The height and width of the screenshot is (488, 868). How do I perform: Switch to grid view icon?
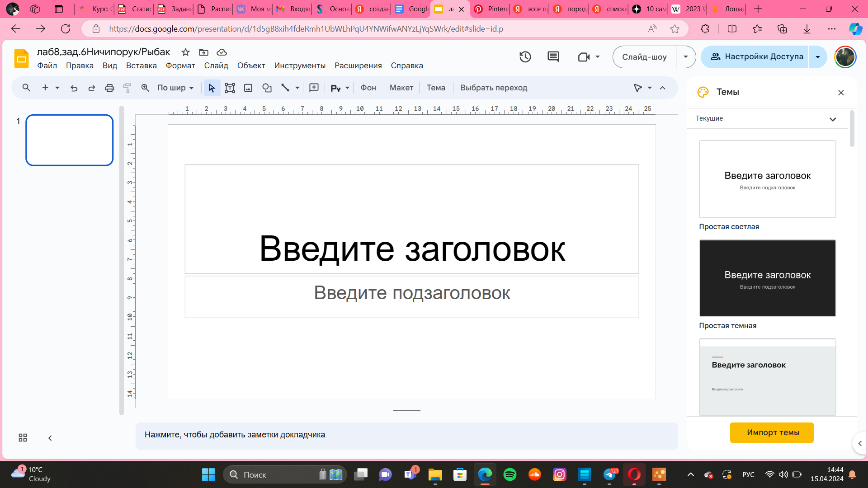click(23, 438)
